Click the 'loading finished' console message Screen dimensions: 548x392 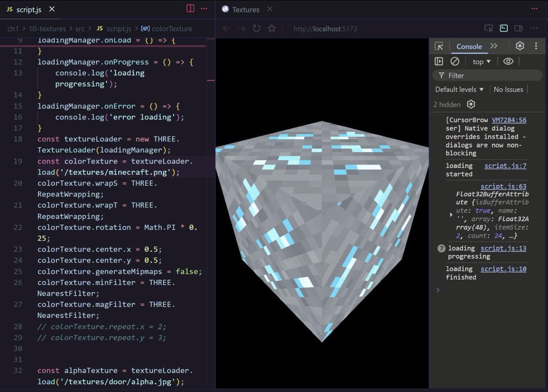coord(461,273)
